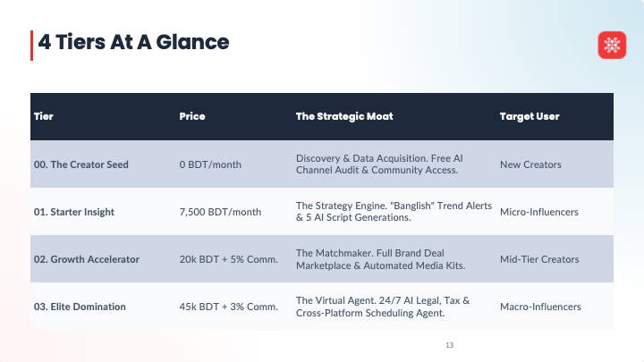Screen dimensions: 644x362
Task: Select the "00. The Creator Seed" cell
Action: tap(81, 164)
